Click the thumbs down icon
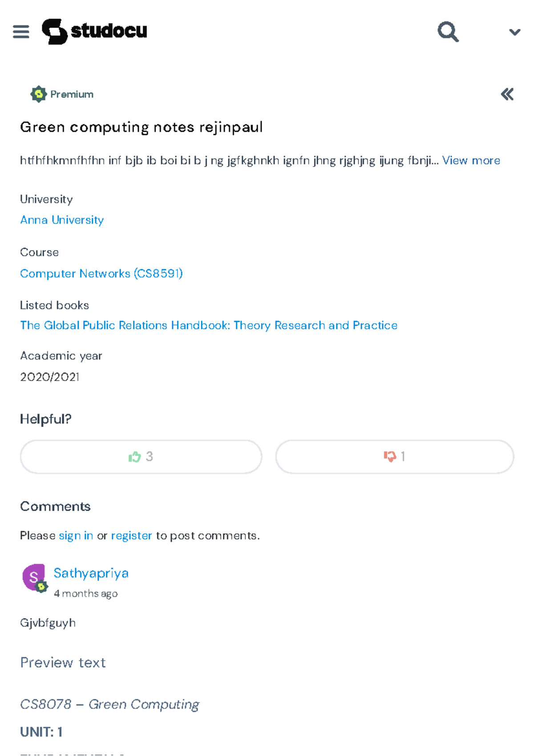This screenshot has height=756, width=534. click(390, 456)
